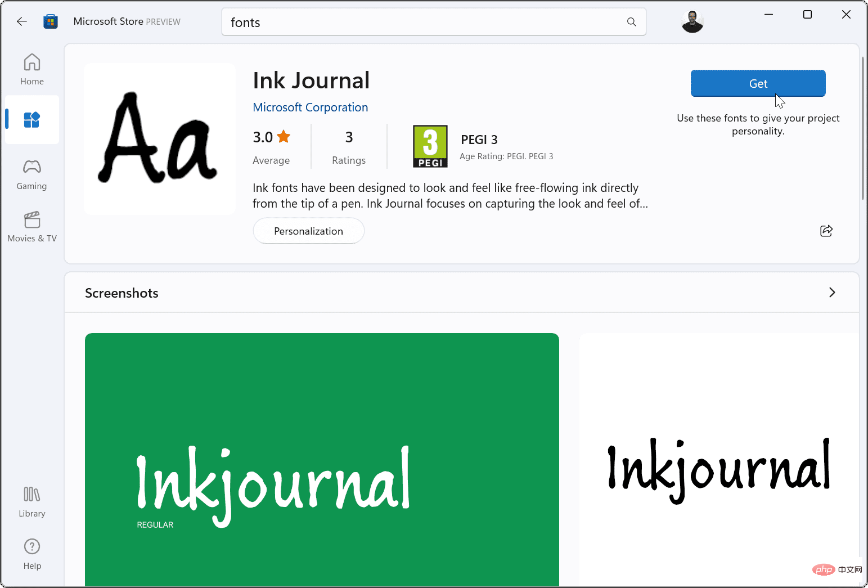This screenshot has width=868, height=588.
Task: Close the Microsoft Store window
Action: coord(845,15)
